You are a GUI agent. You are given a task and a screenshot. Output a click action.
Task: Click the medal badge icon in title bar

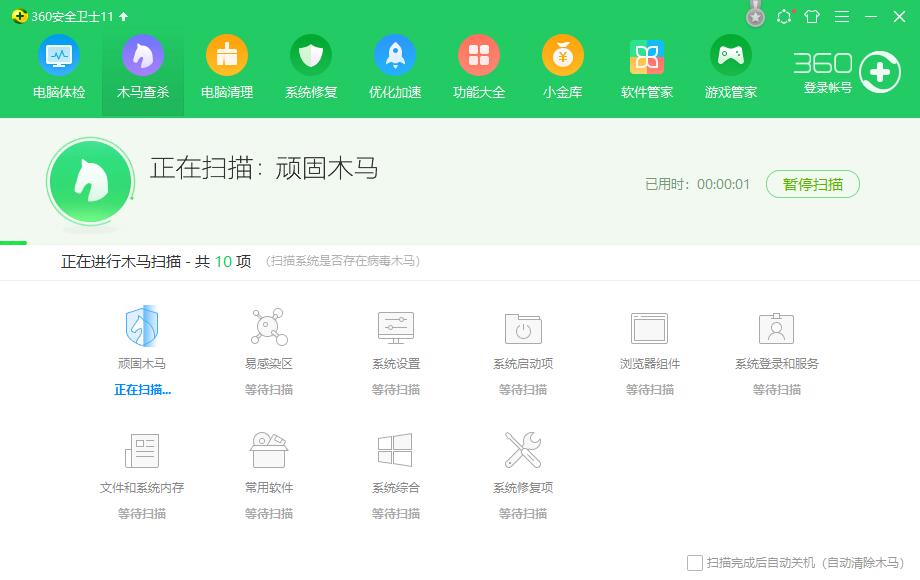click(756, 14)
